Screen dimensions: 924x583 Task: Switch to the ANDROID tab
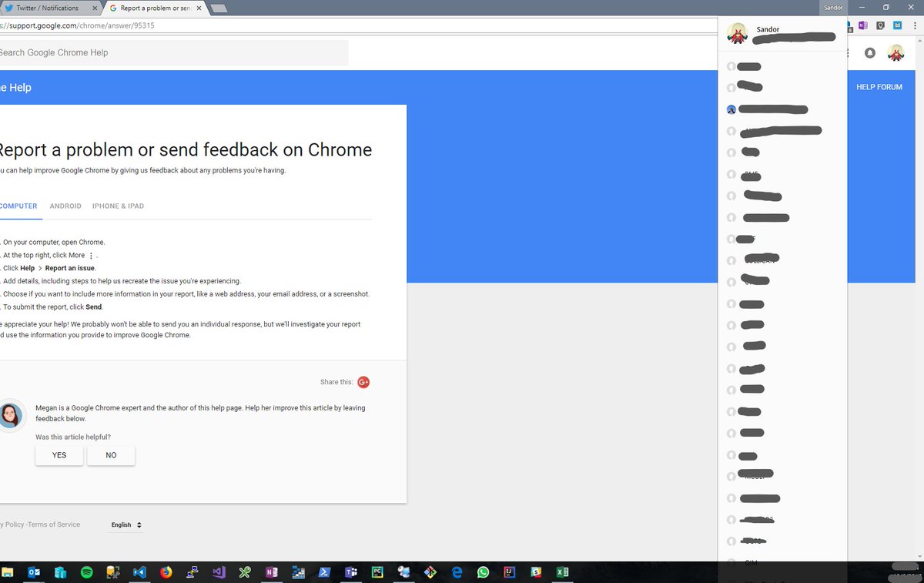pyautogui.click(x=65, y=206)
